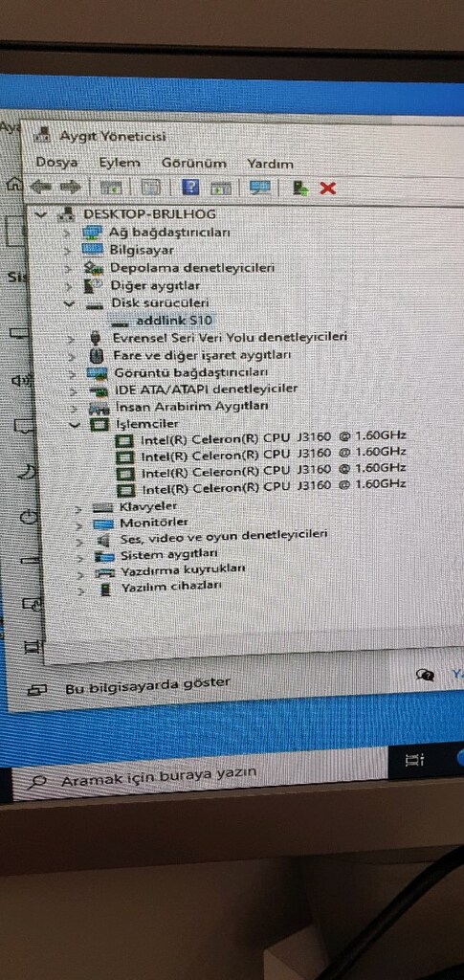The image size is (464, 980).
Task: Click the İşlemciler processor category icon
Action: (99, 425)
